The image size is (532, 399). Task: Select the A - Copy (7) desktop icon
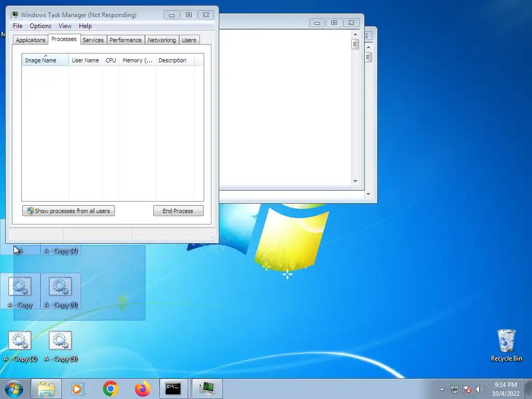(x=61, y=250)
